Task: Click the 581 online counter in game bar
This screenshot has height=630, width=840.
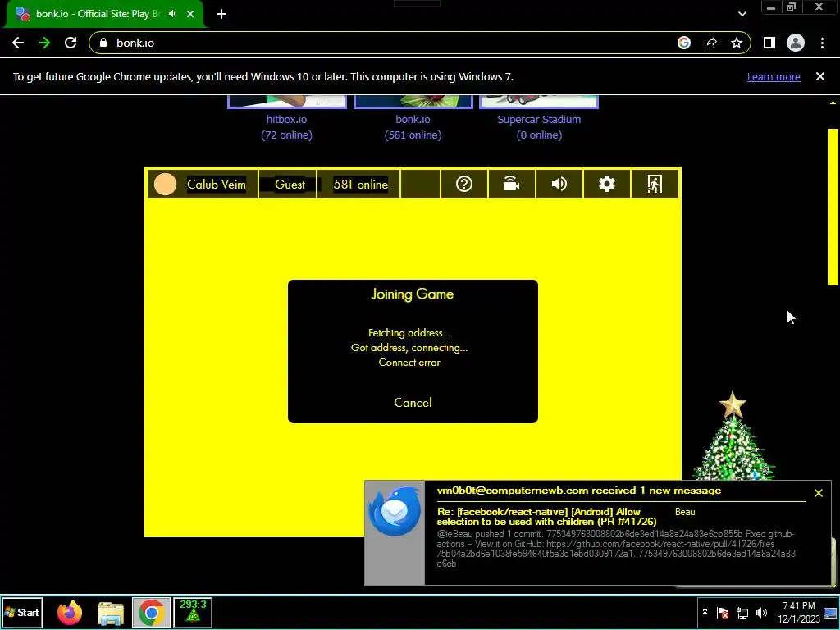Action: coord(361,185)
